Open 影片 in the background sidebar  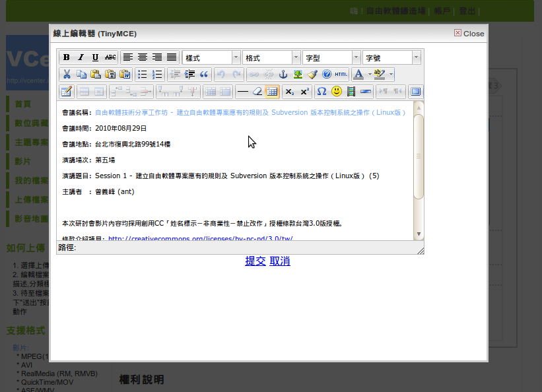(x=23, y=162)
